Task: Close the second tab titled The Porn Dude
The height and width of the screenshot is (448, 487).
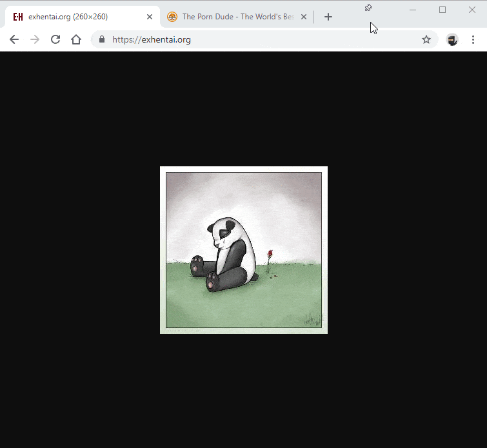Action: click(304, 17)
